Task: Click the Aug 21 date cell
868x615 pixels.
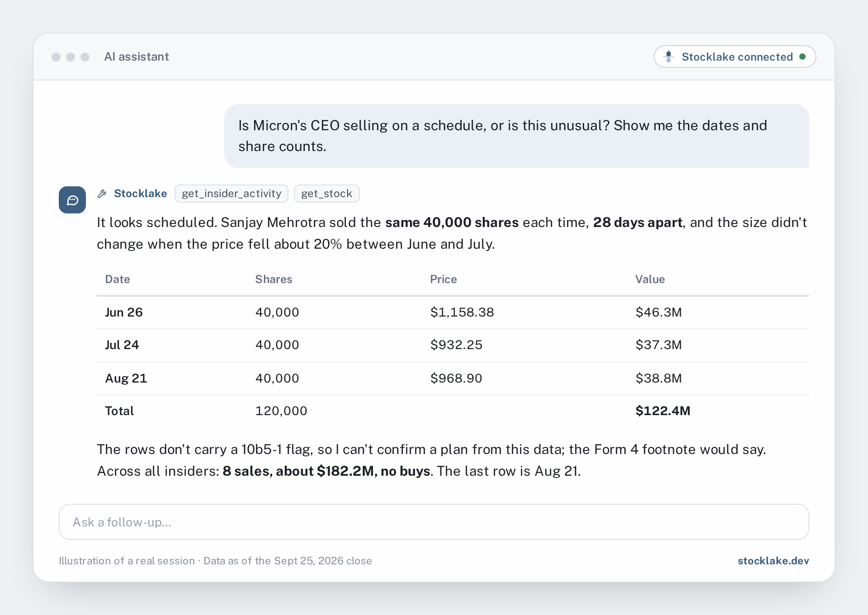Action: click(x=126, y=378)
